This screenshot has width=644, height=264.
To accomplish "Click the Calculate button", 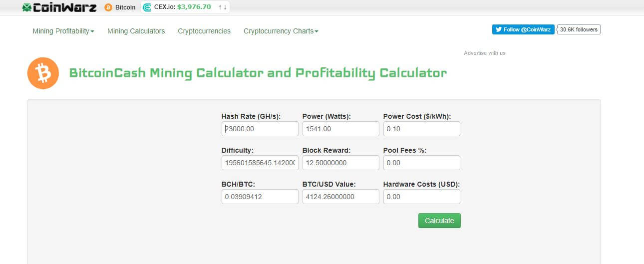I will pyautogui.click(x=439, y=221).
